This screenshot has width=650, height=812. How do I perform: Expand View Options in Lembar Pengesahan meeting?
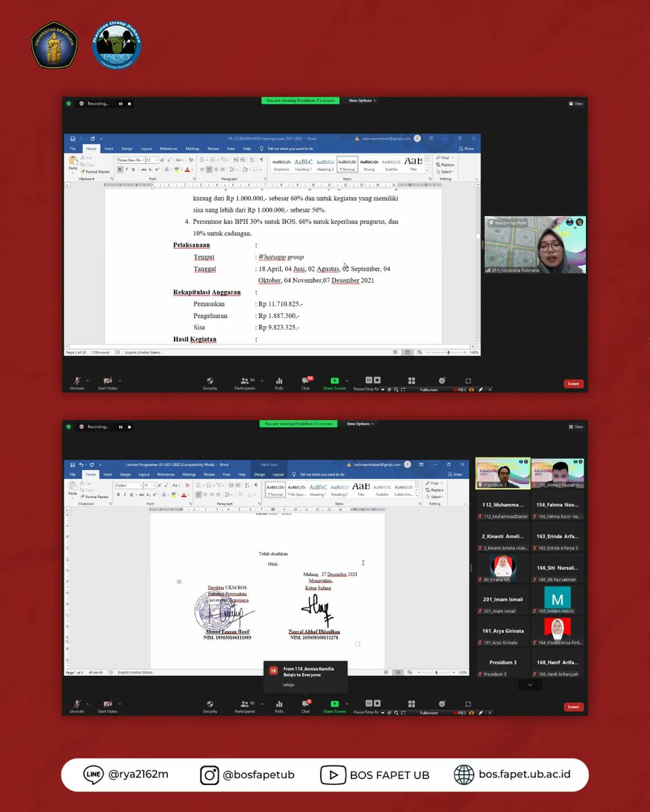(360, 424)
